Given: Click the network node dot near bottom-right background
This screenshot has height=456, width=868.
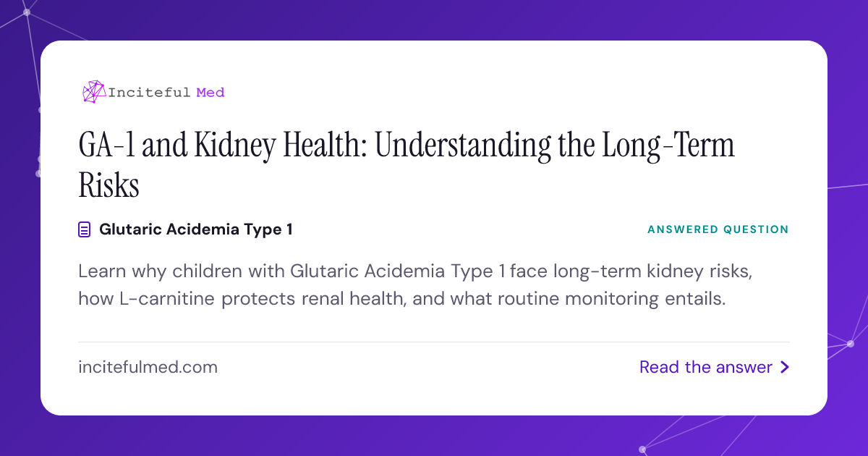Looking at the screenshot, I should click(851, 343).
